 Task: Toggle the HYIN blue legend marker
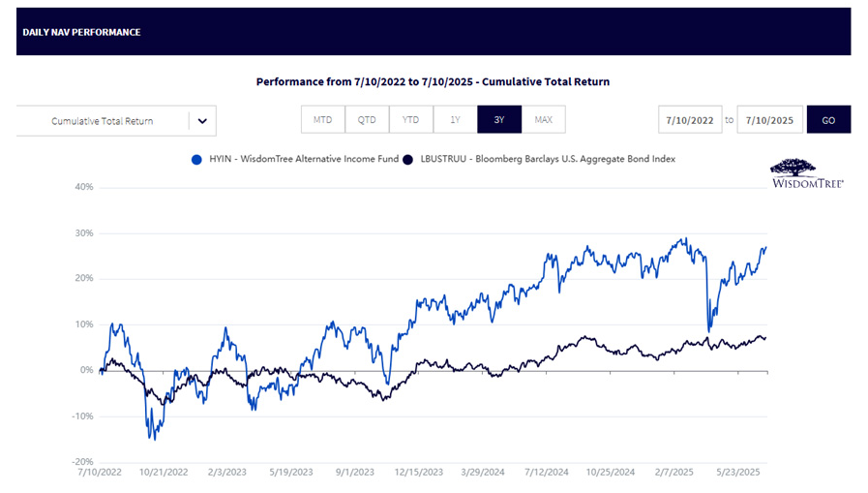point(196,160)
